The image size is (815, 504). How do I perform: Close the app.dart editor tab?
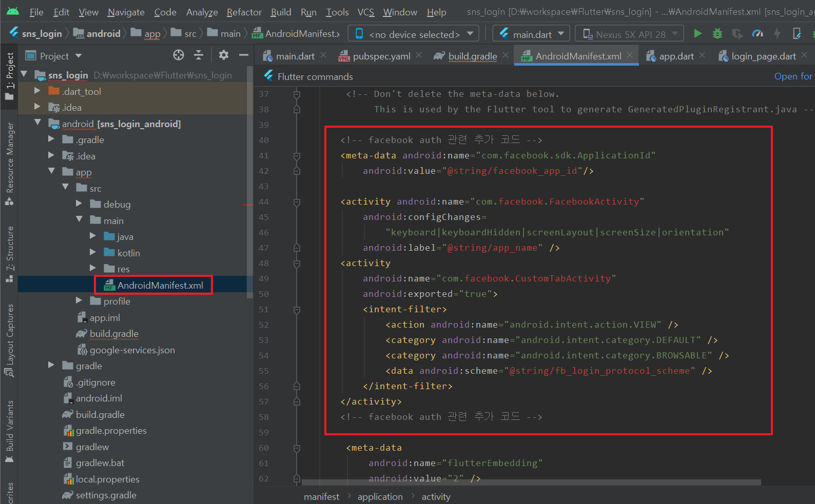tap(702, 55)
